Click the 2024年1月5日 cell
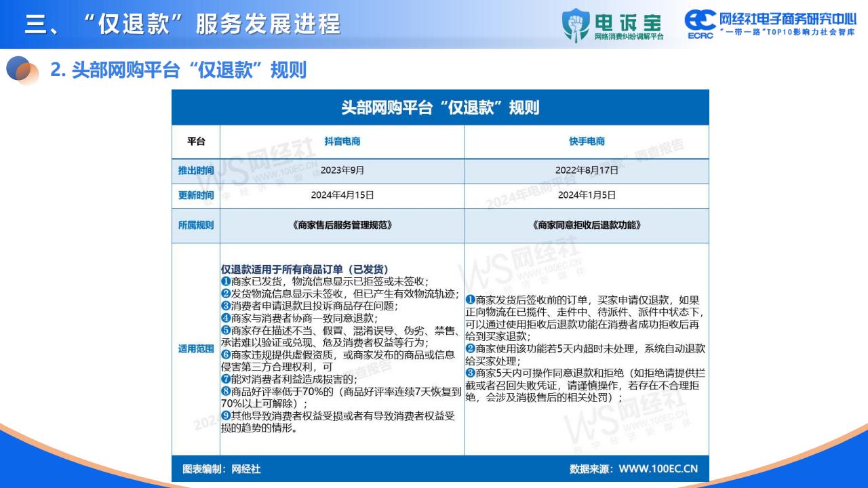This screenshot has height=488, width=868. pos(587,195)
